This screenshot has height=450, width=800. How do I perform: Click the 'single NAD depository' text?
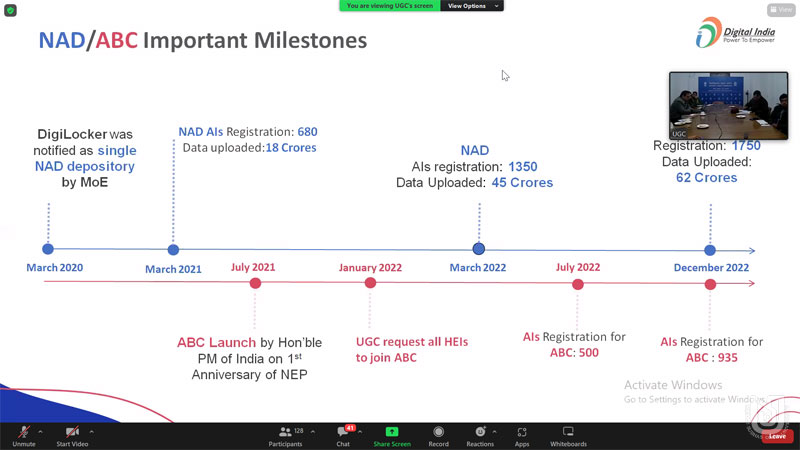click(x=85, y=158)
